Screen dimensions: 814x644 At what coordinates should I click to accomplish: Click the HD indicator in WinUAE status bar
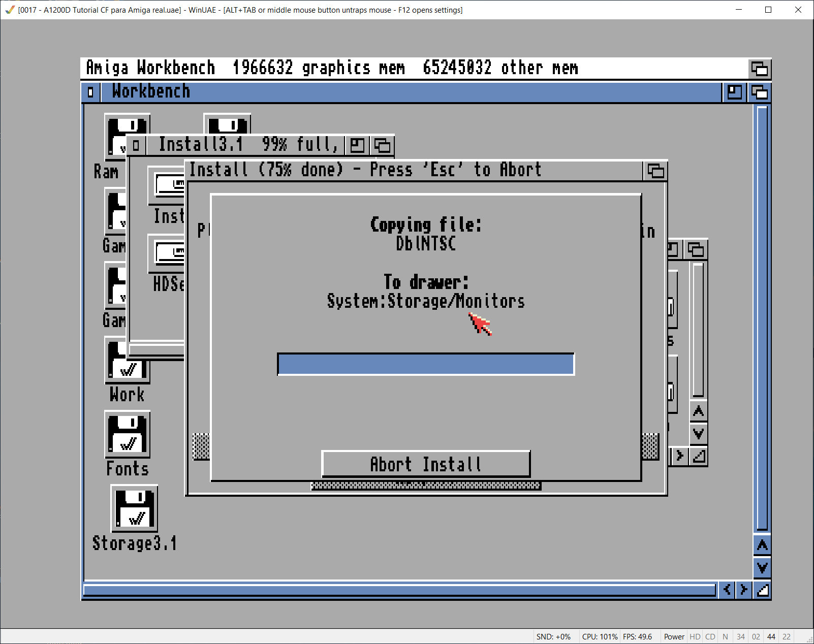[695, 637]
